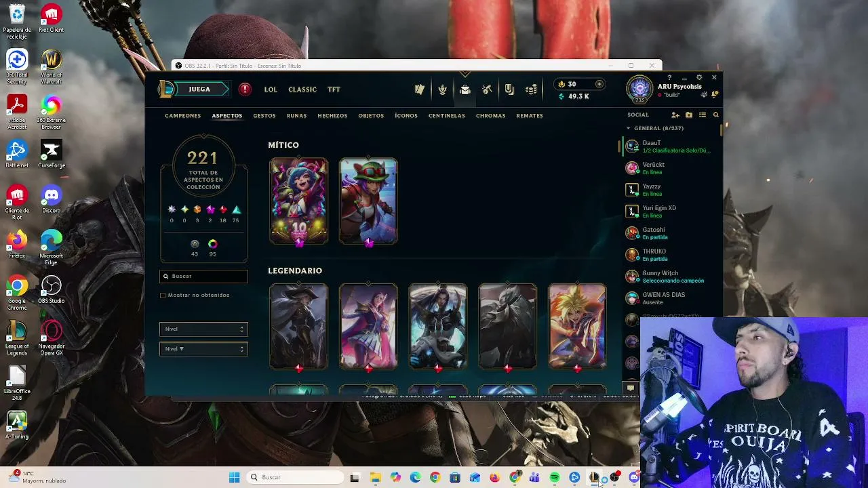Viewport: 868px width, 488px height.
Task: Open the missions cards icon in top bar
Action: 420,89
